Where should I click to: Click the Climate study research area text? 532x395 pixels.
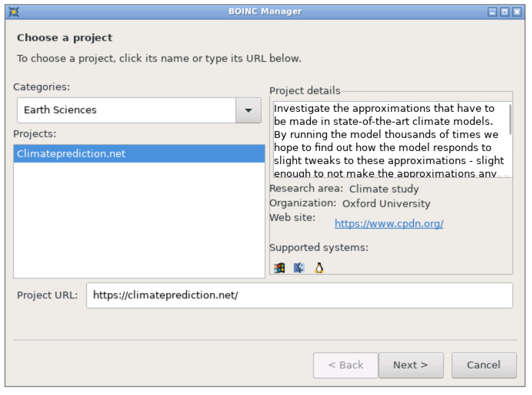(x=384, y=189)
